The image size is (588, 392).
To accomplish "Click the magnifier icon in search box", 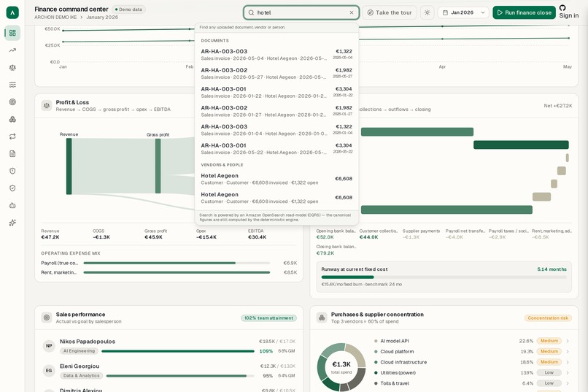I will tap(251, 12).
